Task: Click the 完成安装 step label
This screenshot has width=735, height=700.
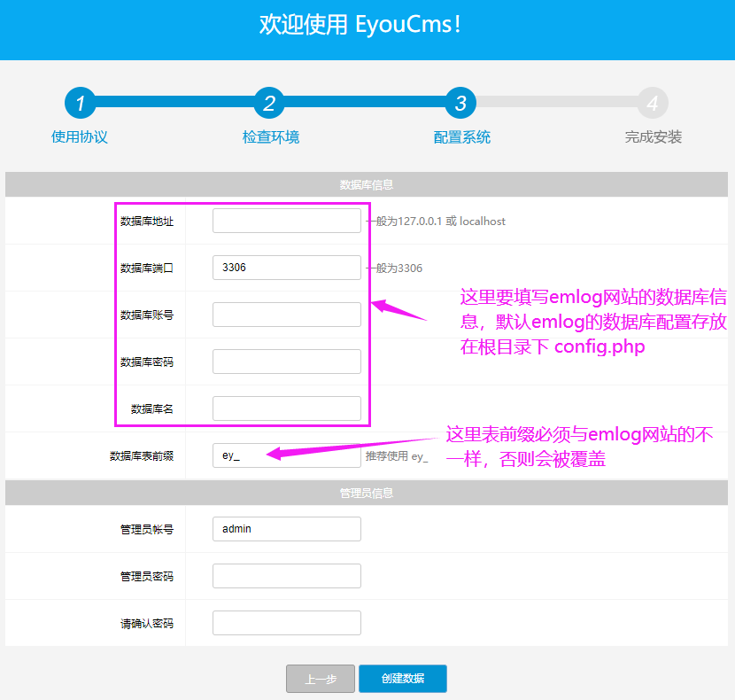Action: (x=654, y=137)
